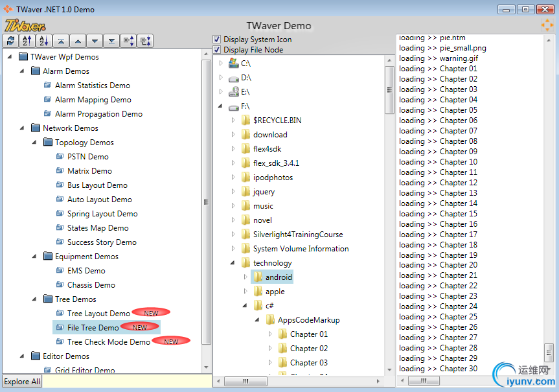The height and width of the screenshot is (392, 559).
Task: Move selected item to top
Action: [61, 41]
